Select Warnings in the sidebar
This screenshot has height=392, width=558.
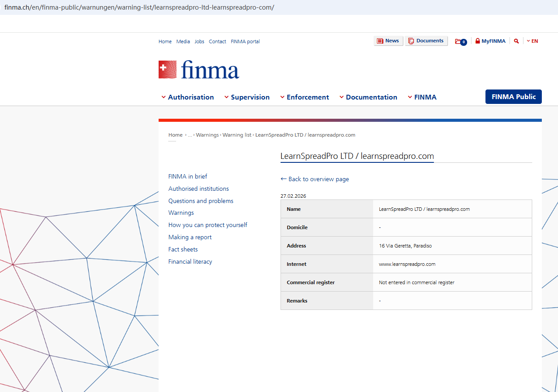coord(181,213)
